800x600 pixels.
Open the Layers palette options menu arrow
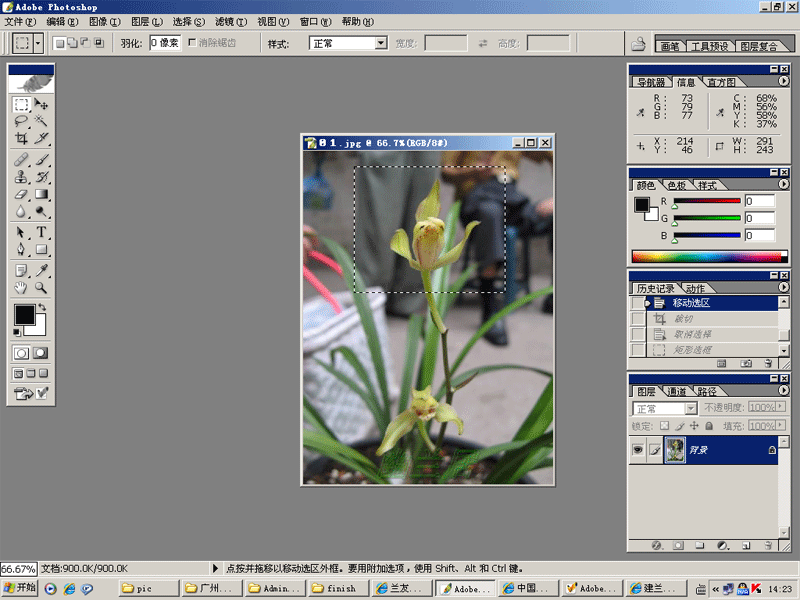(784, 390)
